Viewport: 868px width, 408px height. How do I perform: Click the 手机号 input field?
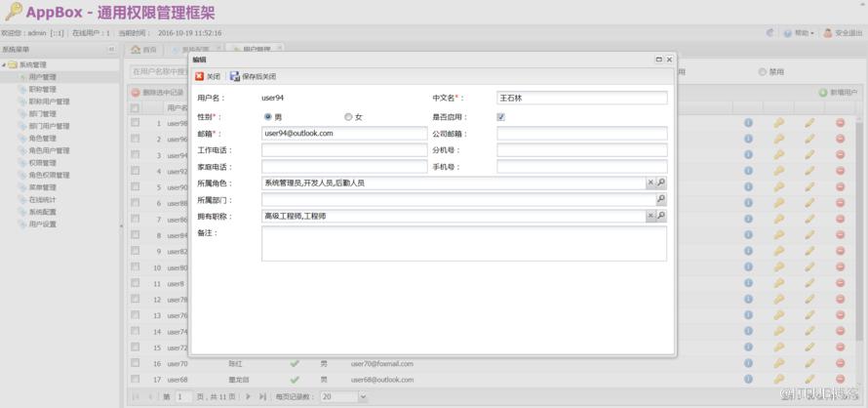(x=582, y=167)
